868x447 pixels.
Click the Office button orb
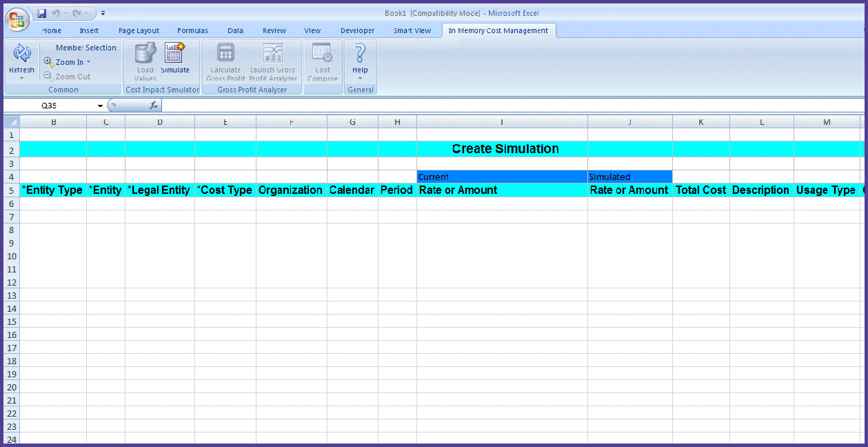[x=17, y=19]
